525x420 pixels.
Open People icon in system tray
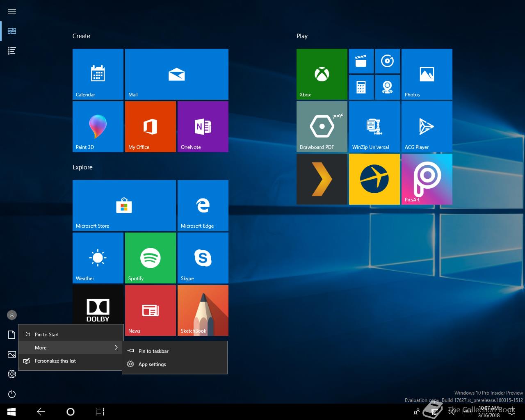(x=417, y=412)
